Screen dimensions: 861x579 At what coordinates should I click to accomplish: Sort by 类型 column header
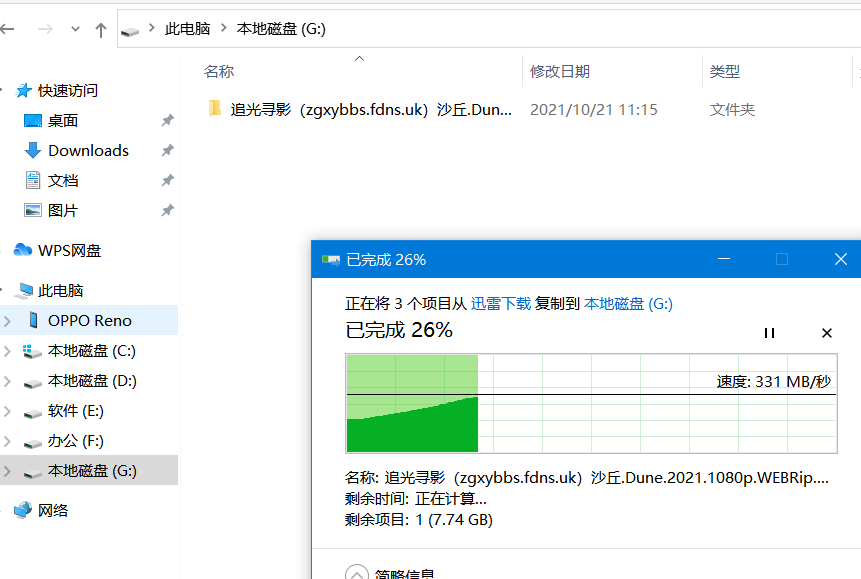click(x=724, y=71)
